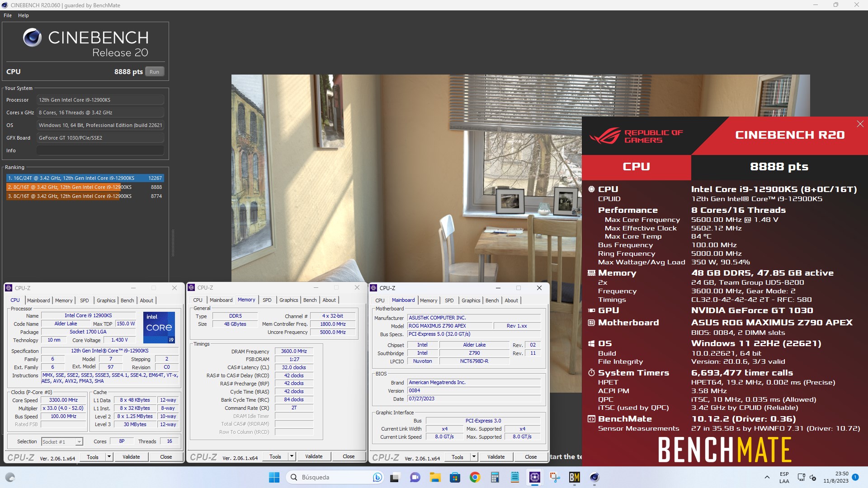Switch to Bench tab in CPU-tab CPU-Z window
The height and width of the screenshot is (488, 868).
pyautogui.click(x=127, y=300)
